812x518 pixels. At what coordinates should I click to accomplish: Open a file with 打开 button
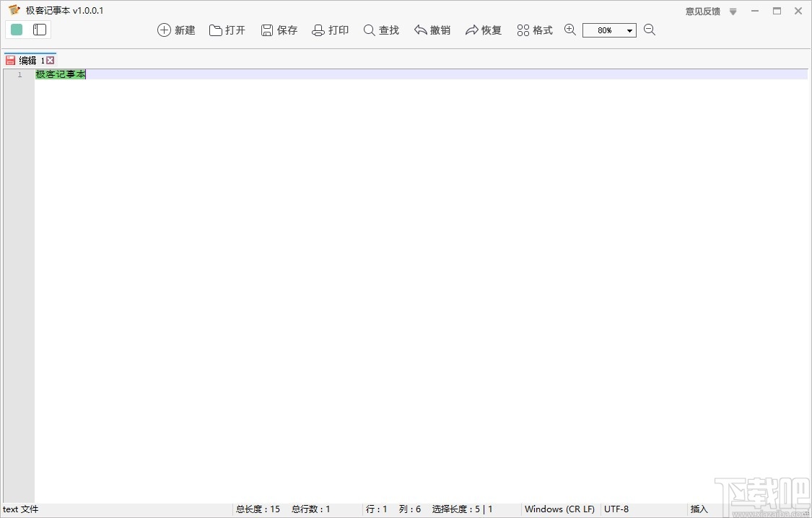[227, 30]
